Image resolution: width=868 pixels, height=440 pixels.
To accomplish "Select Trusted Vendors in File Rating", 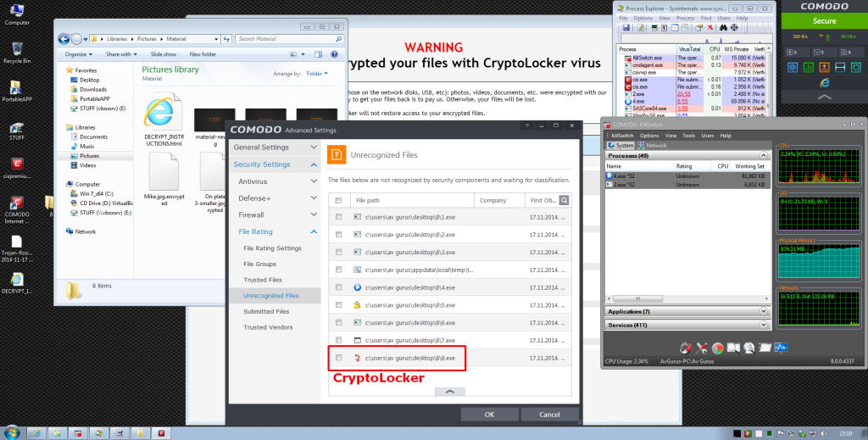I will point(268,327).
